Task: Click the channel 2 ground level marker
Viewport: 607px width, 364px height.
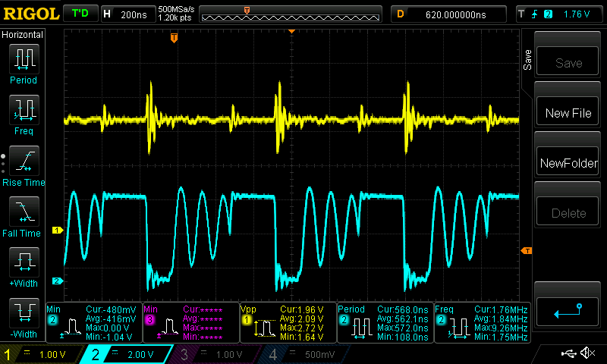Action: (58, 281)
